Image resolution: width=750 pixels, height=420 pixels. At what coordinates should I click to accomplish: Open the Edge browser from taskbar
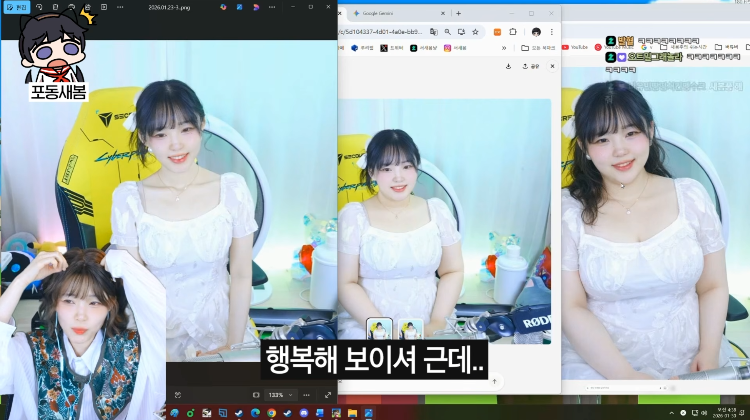tap(255, 413)
